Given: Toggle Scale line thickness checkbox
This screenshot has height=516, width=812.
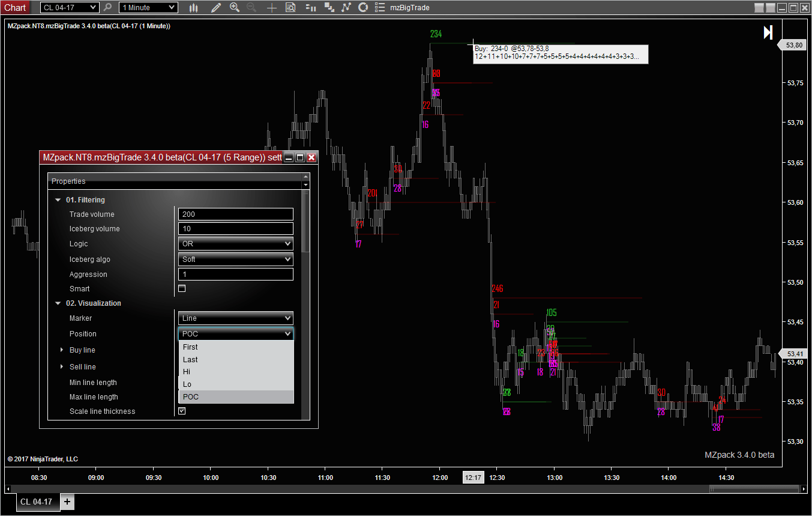Looking at the screenshot, I should (x=182, y=411).
